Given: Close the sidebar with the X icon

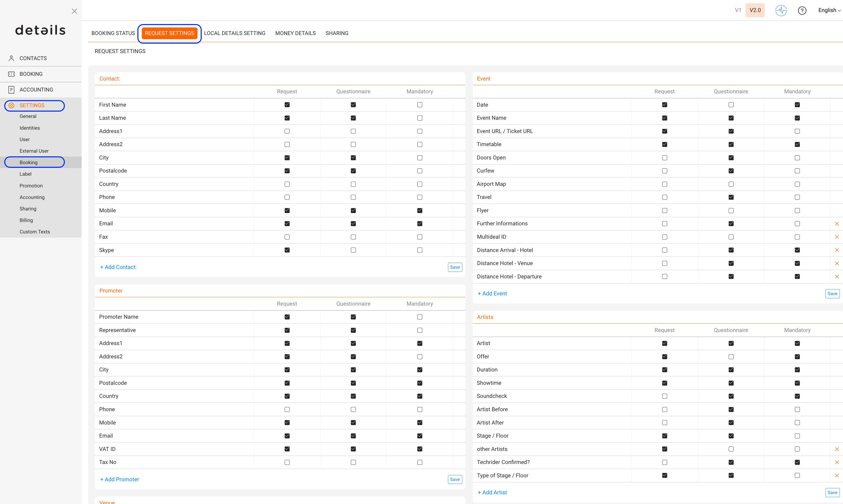Looking at the screenshot, I should [x=75, y=11].
